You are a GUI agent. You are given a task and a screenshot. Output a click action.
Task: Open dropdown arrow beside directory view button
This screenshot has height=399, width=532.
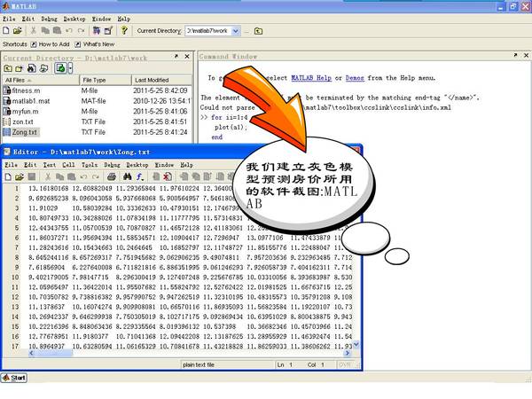pyautogui.click(x=69, y=67)
